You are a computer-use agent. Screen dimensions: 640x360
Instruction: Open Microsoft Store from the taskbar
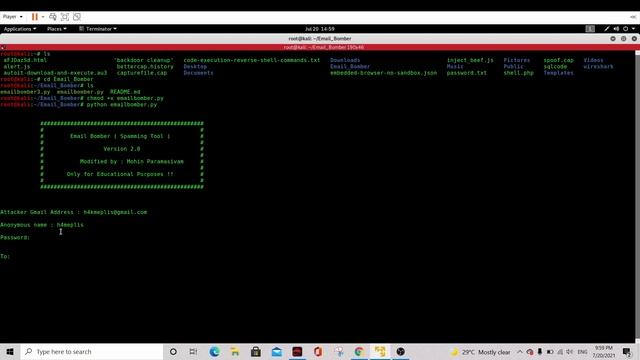pos(256,351)
